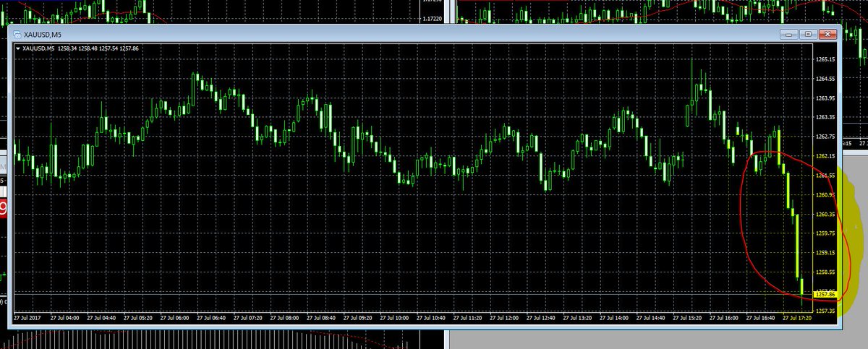Click the 1261.55 price scale label

[825, 176]
